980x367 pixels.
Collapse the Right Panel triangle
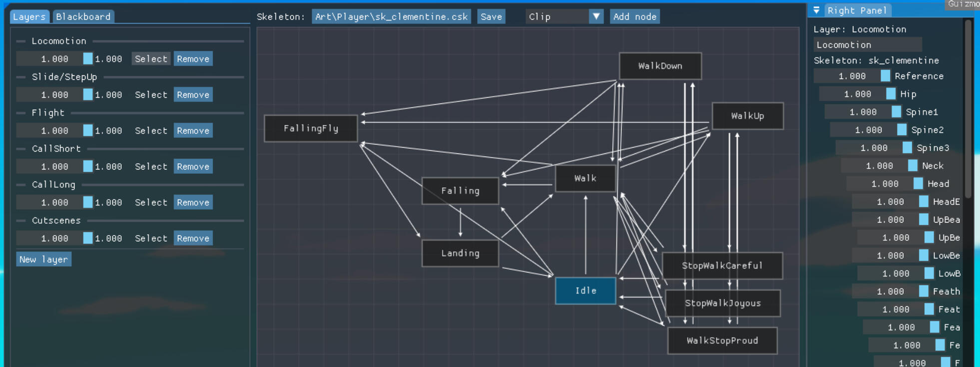816,10
